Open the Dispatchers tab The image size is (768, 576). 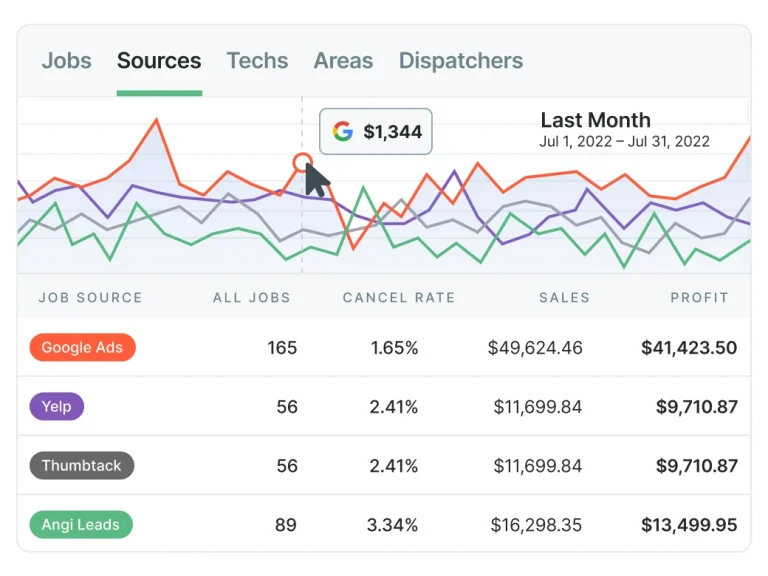461,61
